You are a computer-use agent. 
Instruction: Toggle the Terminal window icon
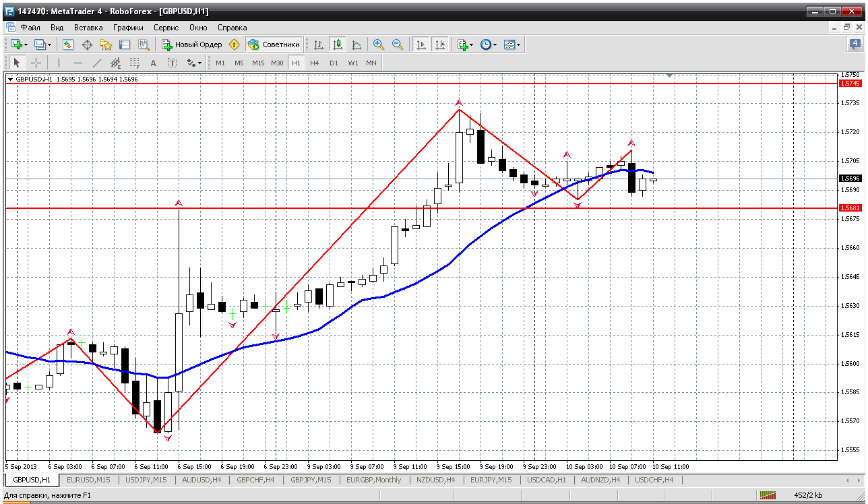point(125,44)
